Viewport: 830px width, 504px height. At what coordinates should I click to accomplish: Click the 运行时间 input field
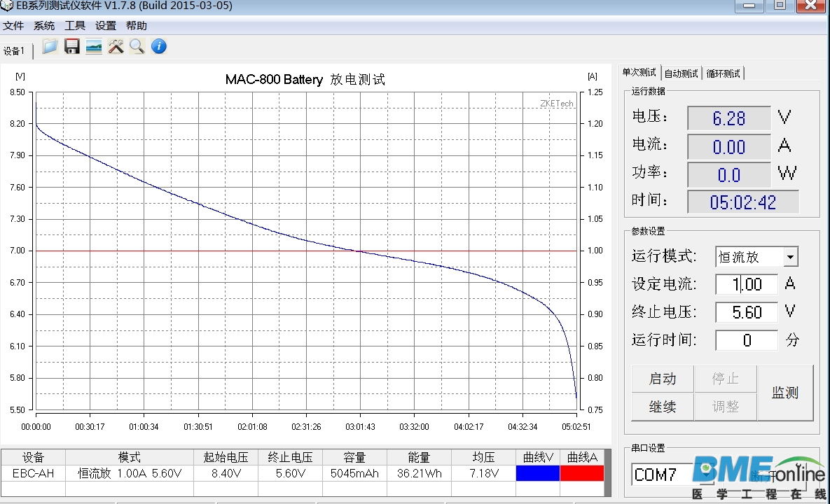(747, 340)
